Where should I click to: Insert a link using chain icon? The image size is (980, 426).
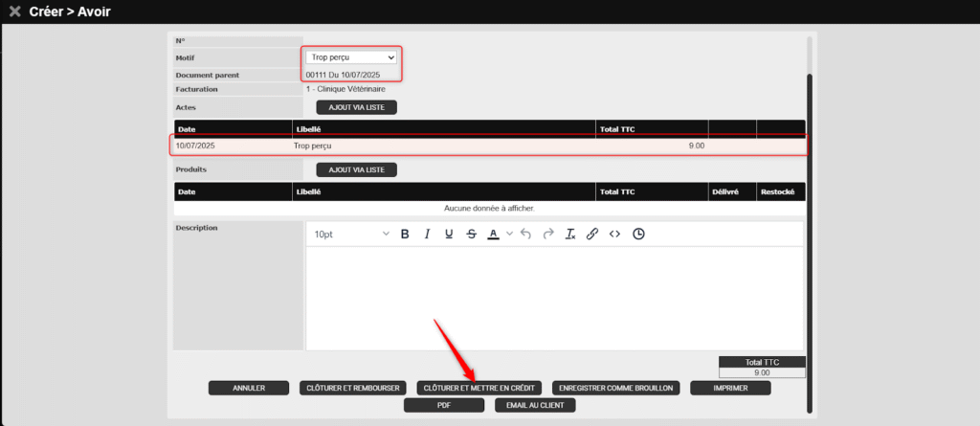coord(592,234)
